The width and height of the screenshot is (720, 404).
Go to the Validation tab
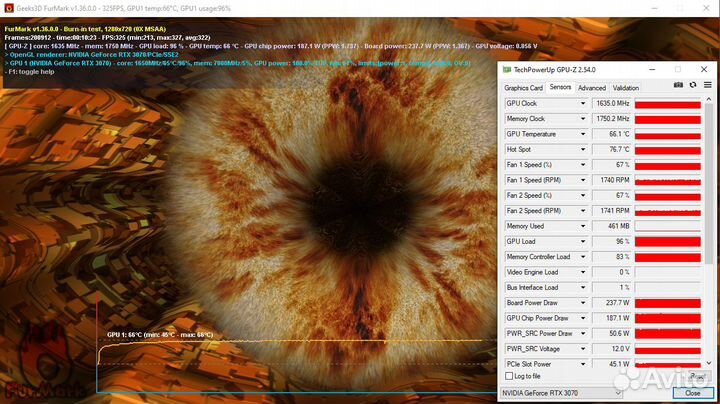coord(626,88)
